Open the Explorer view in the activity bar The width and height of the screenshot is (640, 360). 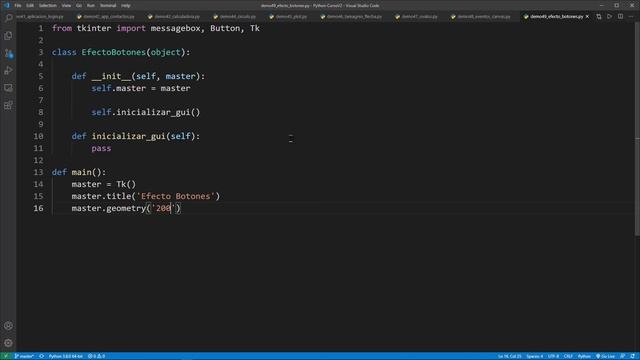pyautogui.click(x=8, y=36)
